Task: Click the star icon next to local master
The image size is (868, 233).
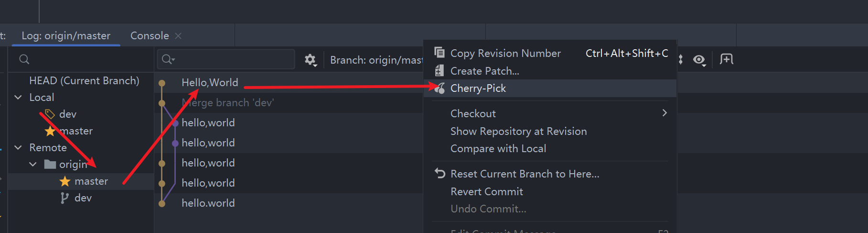Action: [x=50, y=131]
